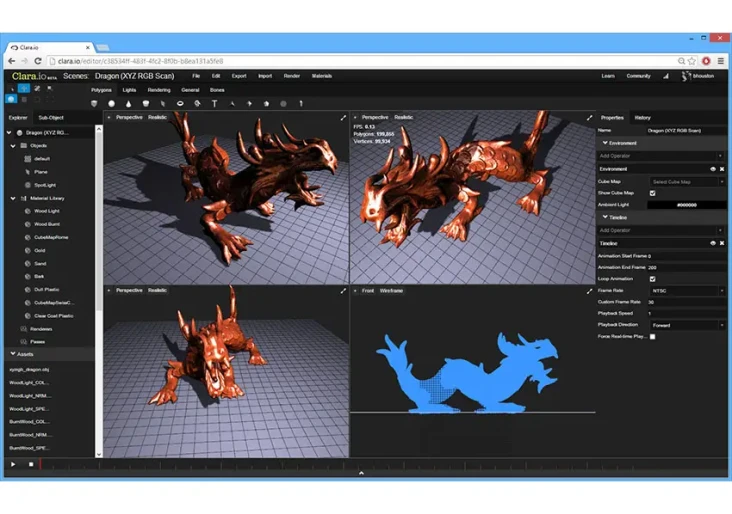Create a sphere primitive from the toolbar
732x514 pixels.
pos(111,104)
